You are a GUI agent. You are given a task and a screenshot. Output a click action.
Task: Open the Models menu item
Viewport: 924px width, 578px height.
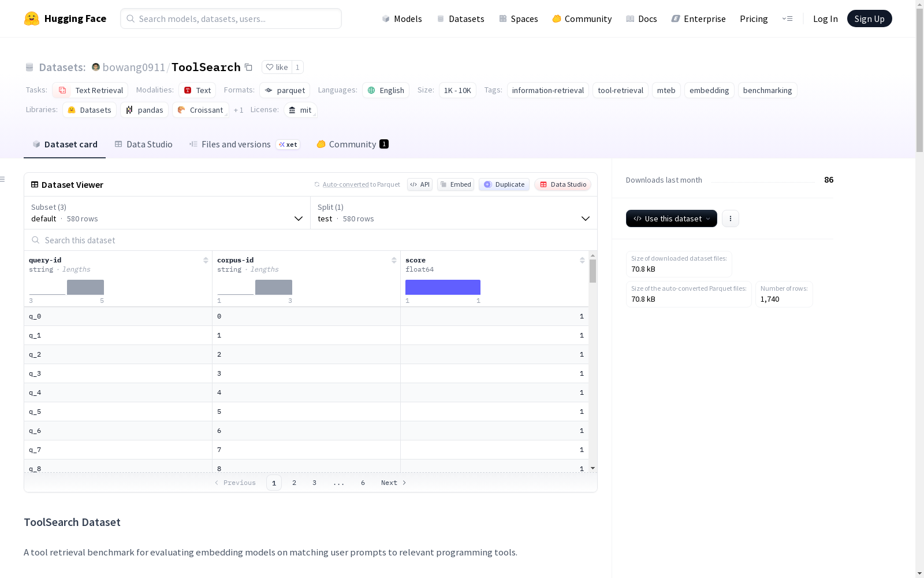(402, 18)
